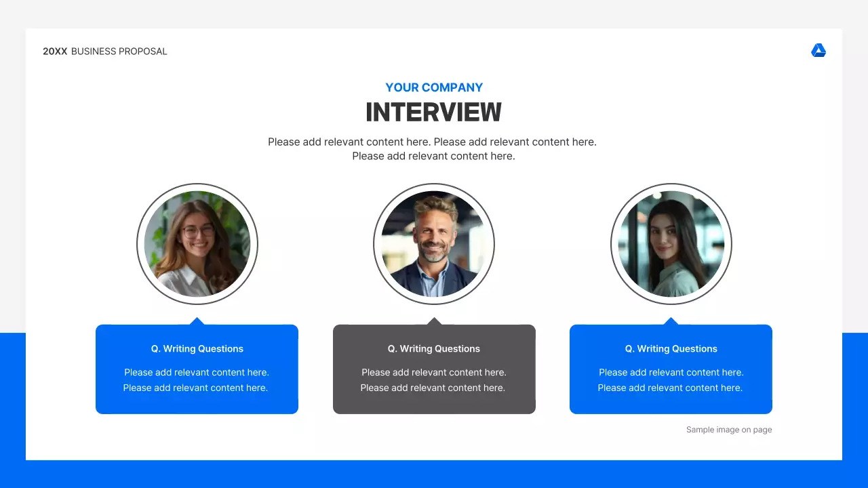Click the subtitle placeholder text below INTERVIEW
The width and height of the screenshot is (868, 488).
pyautogui.click(x=433, y=148)
